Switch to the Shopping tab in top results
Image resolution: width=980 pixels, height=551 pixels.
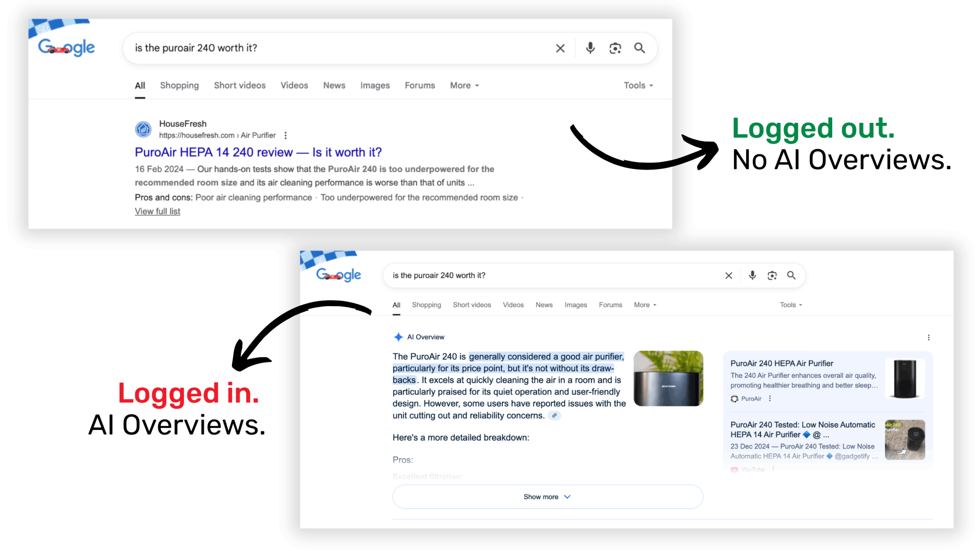[x=179, y=85]
